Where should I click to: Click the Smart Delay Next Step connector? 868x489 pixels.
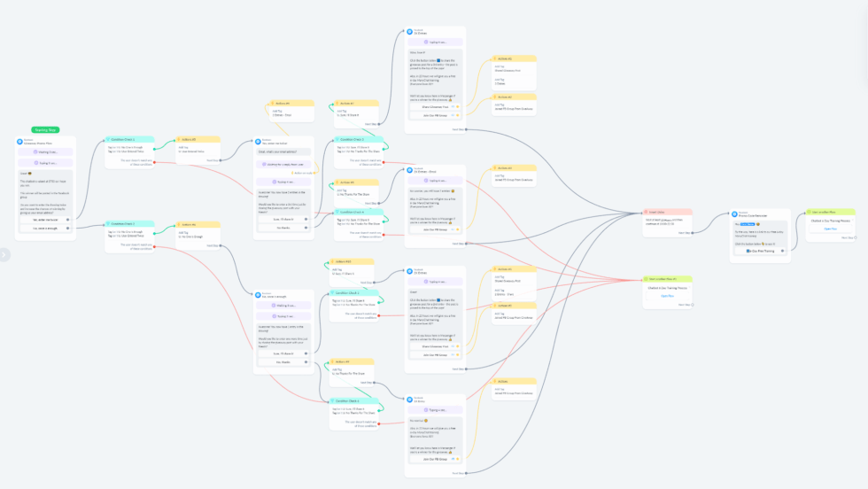pyautogui.click(x=693, y=233)
